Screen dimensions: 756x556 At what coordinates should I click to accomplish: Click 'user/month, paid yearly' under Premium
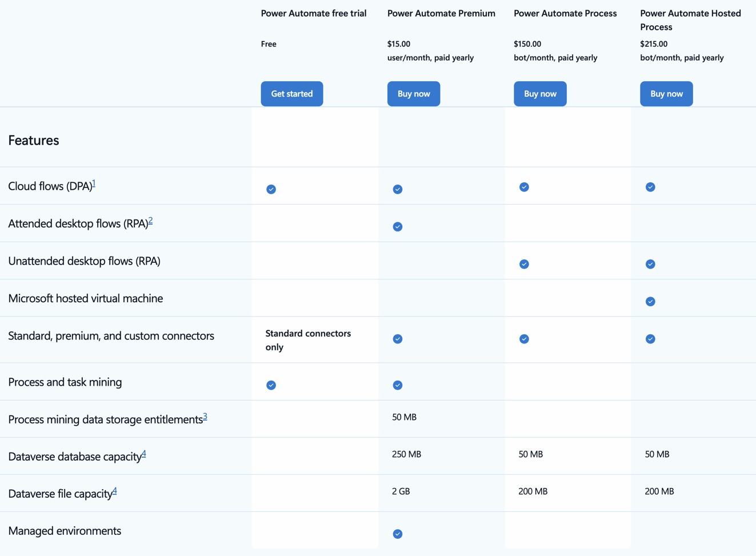coord(430,58)
